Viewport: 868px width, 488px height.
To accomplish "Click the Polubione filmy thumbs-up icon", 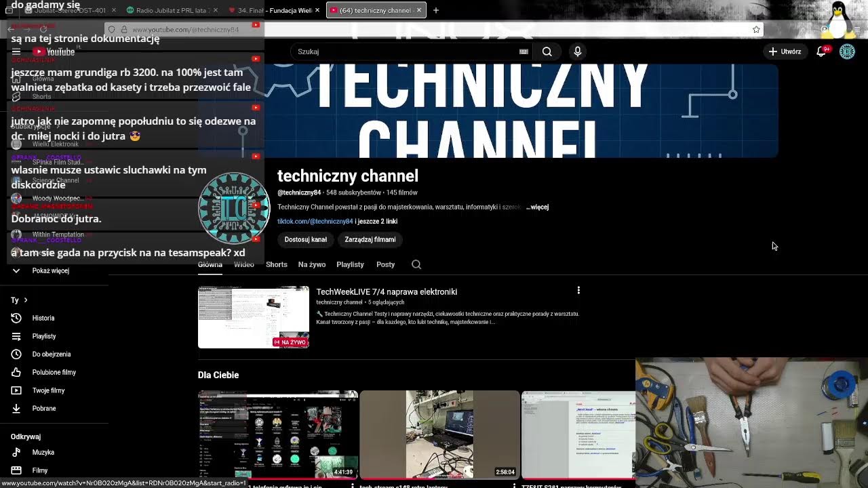I will pyautogui.click(x=16, y=372).
